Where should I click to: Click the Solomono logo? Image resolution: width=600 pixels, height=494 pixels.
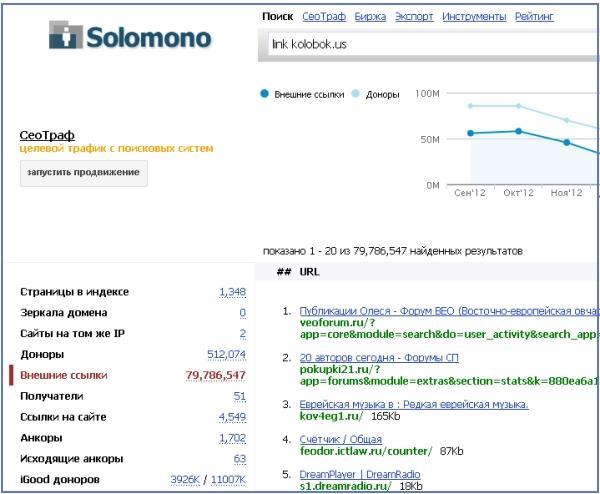coord(130,37)
